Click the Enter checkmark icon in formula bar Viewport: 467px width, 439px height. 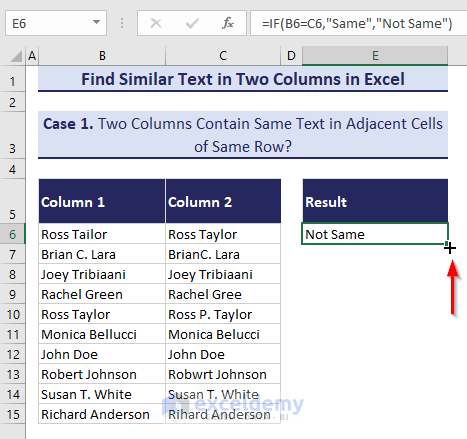(192, 23)
